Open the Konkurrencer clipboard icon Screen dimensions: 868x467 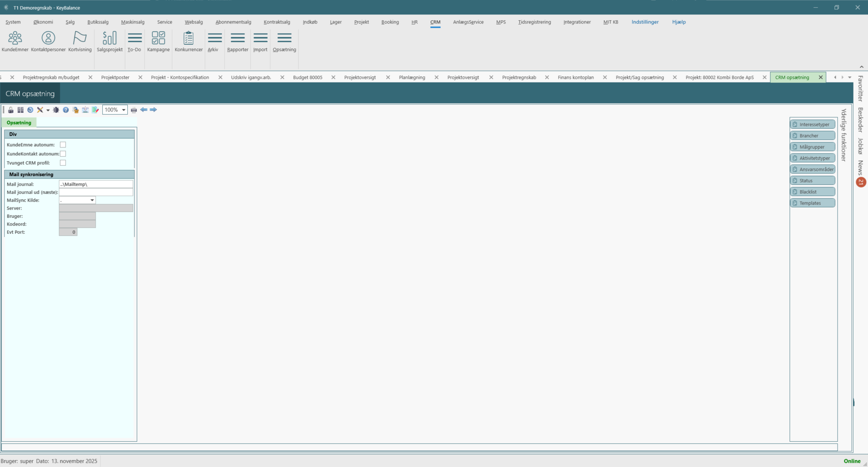click(188, 41)
